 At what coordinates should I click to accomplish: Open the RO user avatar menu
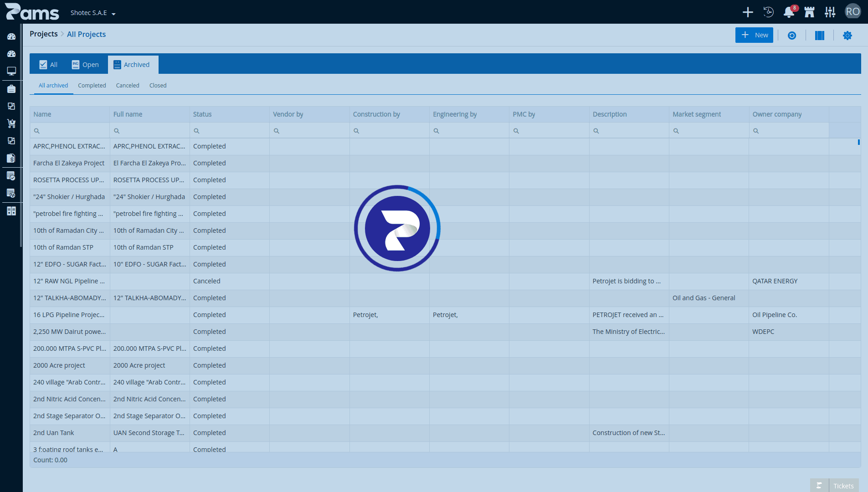(x=853, y=12)
